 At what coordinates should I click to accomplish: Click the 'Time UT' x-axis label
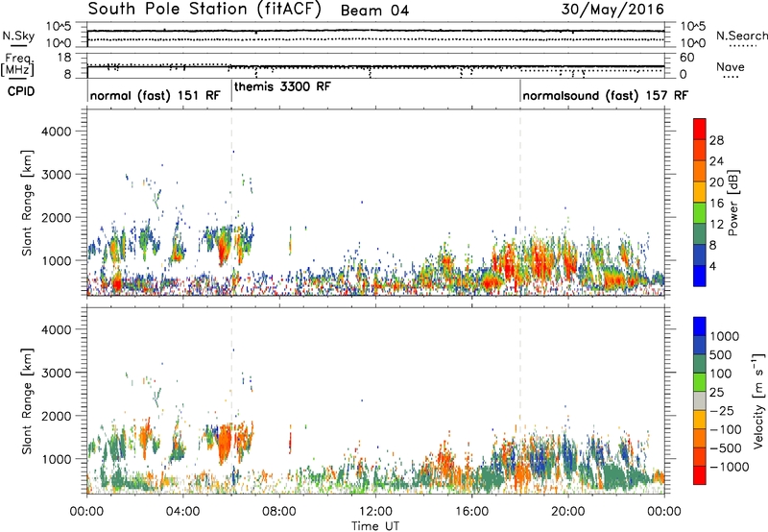pos(375,526)
